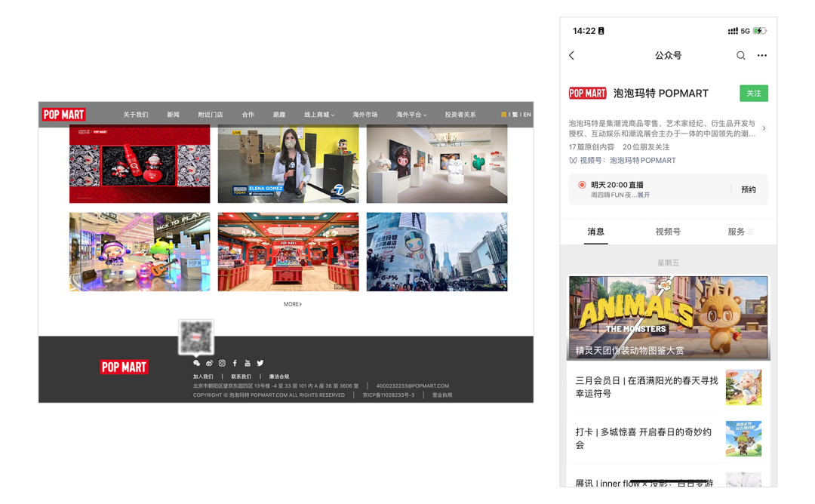Tap the POP MART account avatar logo
This screenshot has height=504, width=815.
pyautogui.click(x=587, y=94)
